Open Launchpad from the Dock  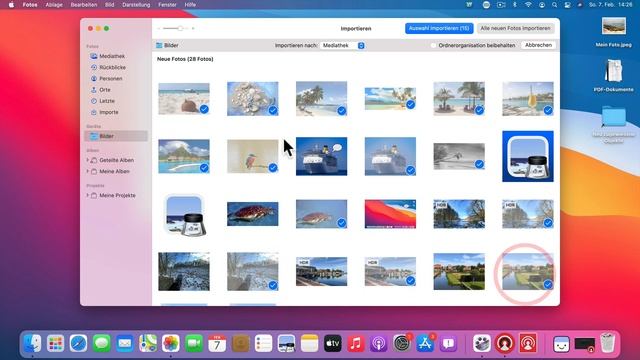point(56,343)
